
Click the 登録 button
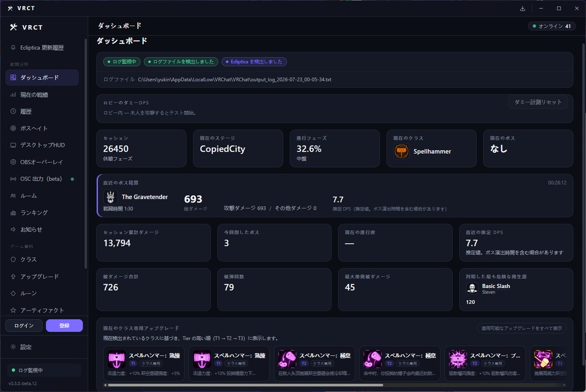pyautogui.click(x=64, y=326)
